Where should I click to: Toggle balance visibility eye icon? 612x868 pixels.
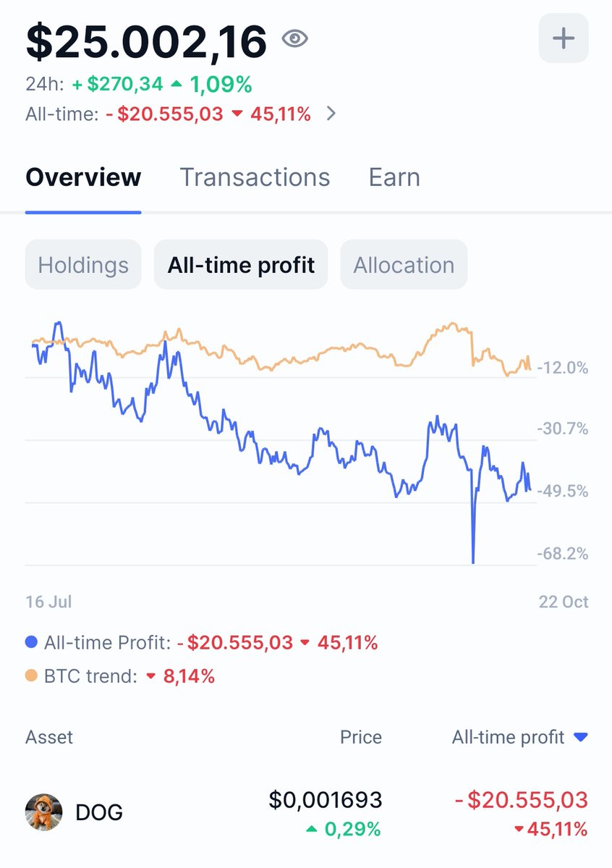[x=294, y=39]
